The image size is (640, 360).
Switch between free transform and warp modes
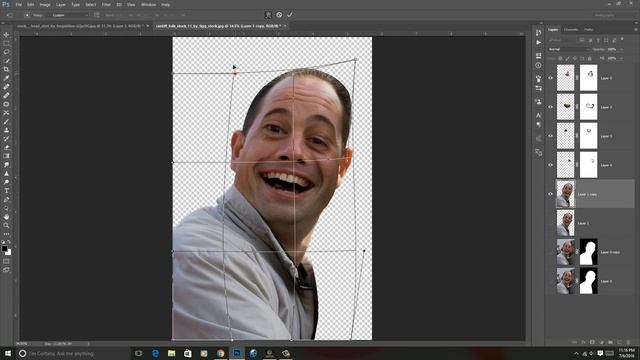tap(268, 15)
